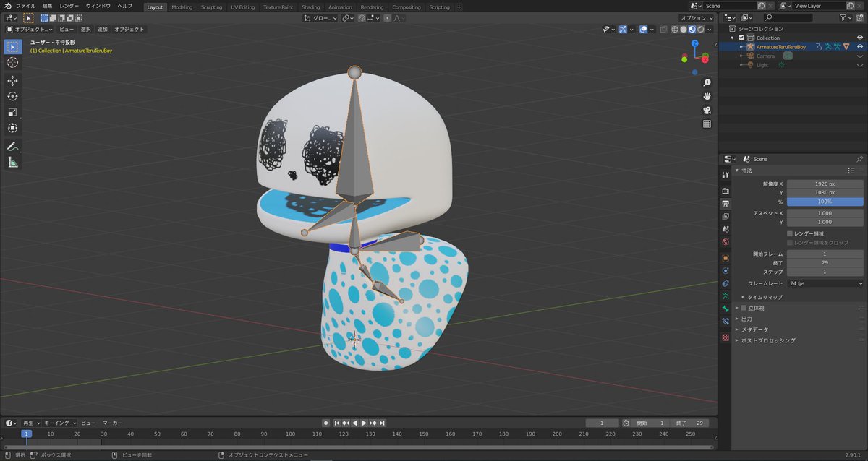Switch to the Animation workspace tab

pyautogui.click(x=340, y=7)
